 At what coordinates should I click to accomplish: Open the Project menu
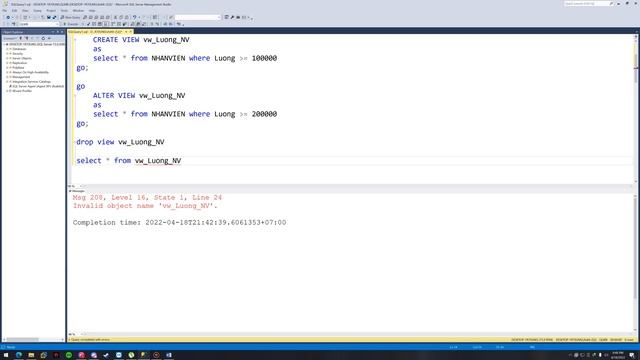(51, 11)
